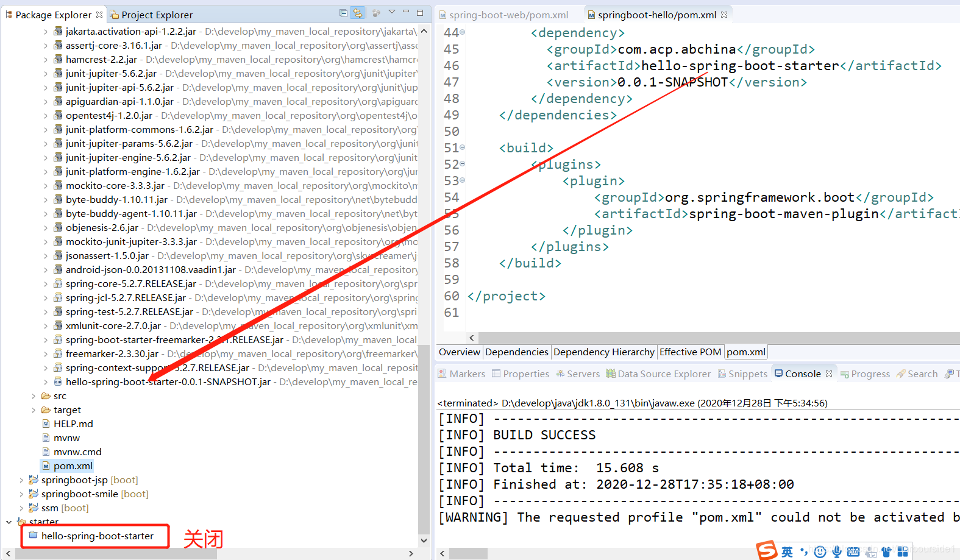The width and height of the screenshot is (960, 560).
Task: Show the Search view
Action: coord(917,374)
